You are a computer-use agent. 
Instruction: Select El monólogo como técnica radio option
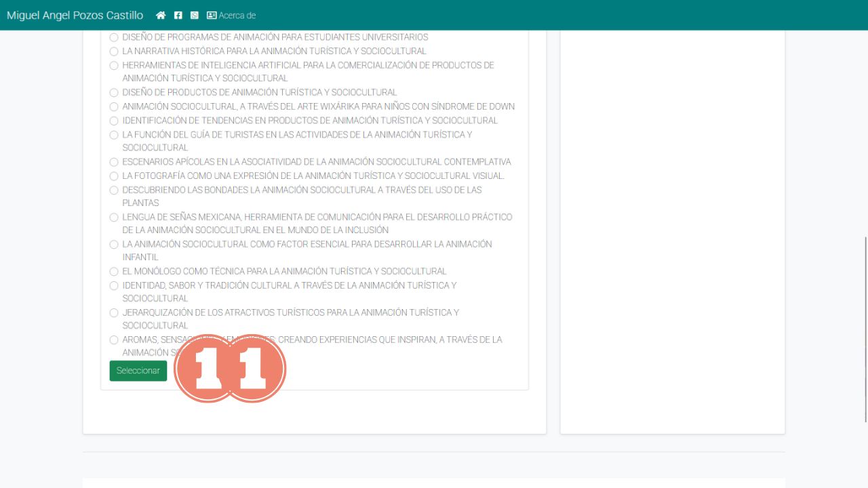(x=114, y=272)
